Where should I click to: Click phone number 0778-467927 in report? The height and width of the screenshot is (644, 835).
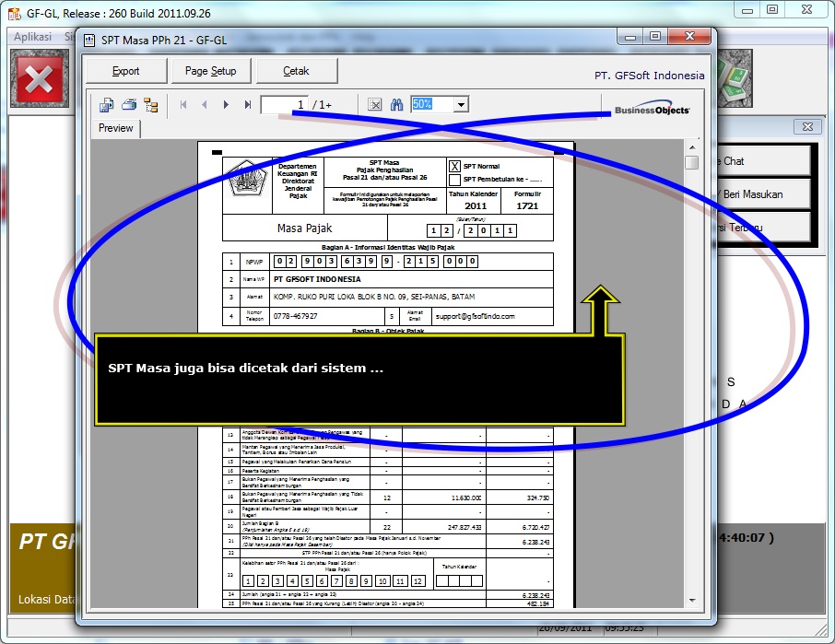point(295,316)
